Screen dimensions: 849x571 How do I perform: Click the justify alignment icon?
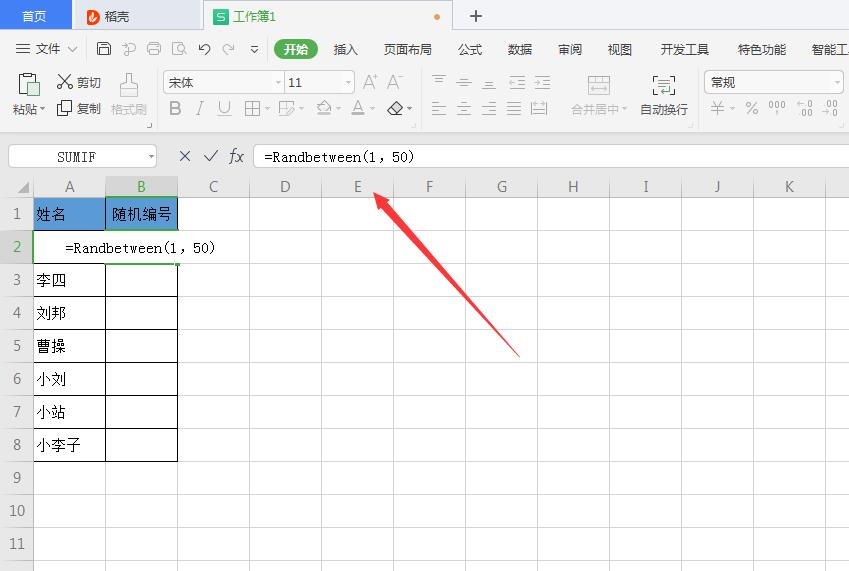[x=514, y=108]
